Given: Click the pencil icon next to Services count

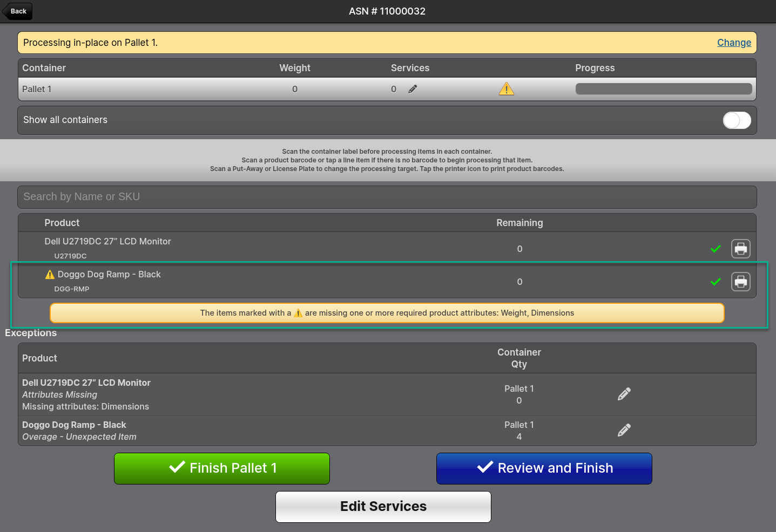Looking at the screenshot, I should (x=413, y=89).
